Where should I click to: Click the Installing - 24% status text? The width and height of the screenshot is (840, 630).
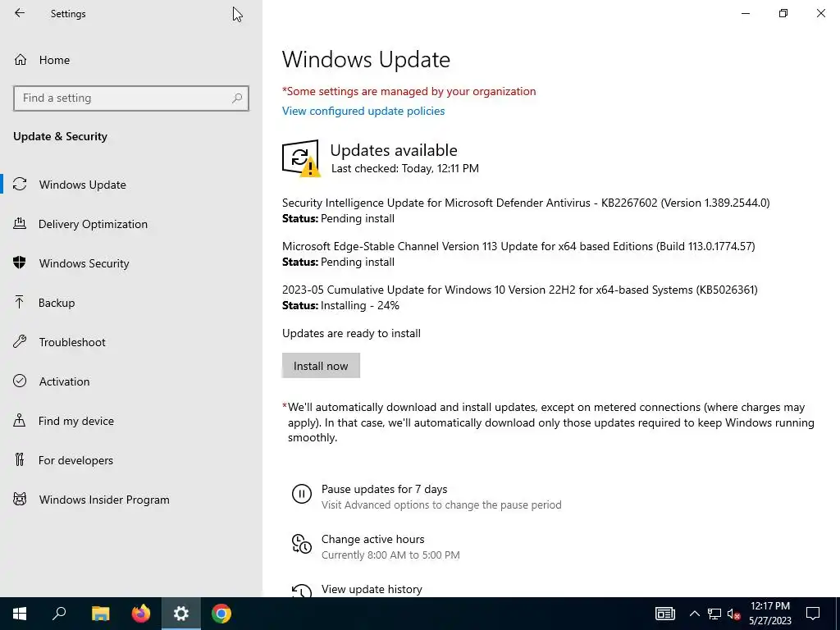pos(360,305)
